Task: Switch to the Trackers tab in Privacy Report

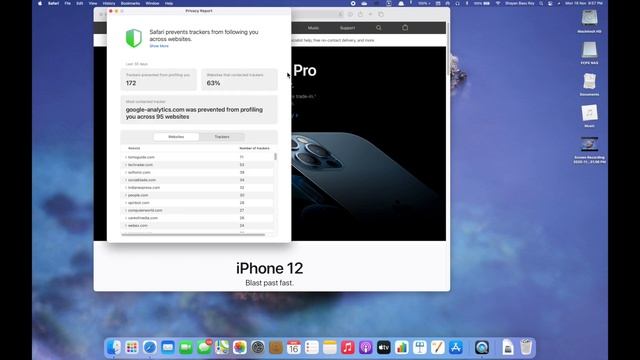Action: click(x=222, y=137)
